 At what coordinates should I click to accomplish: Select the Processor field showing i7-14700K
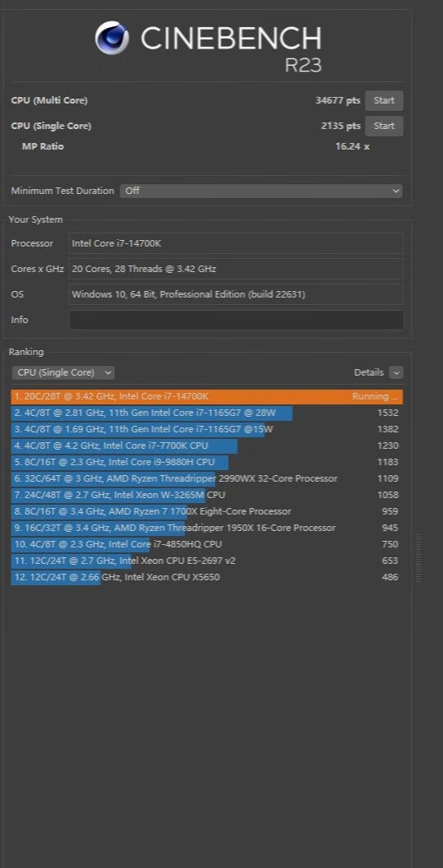236,243
